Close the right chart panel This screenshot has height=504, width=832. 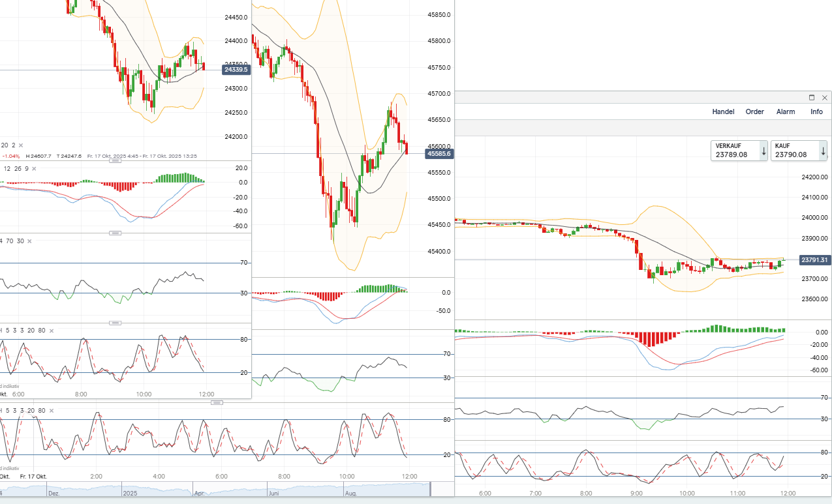tap(824, 98)
